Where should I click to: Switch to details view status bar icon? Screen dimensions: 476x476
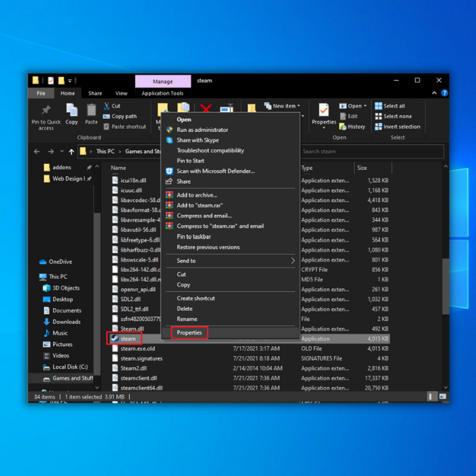430,396
